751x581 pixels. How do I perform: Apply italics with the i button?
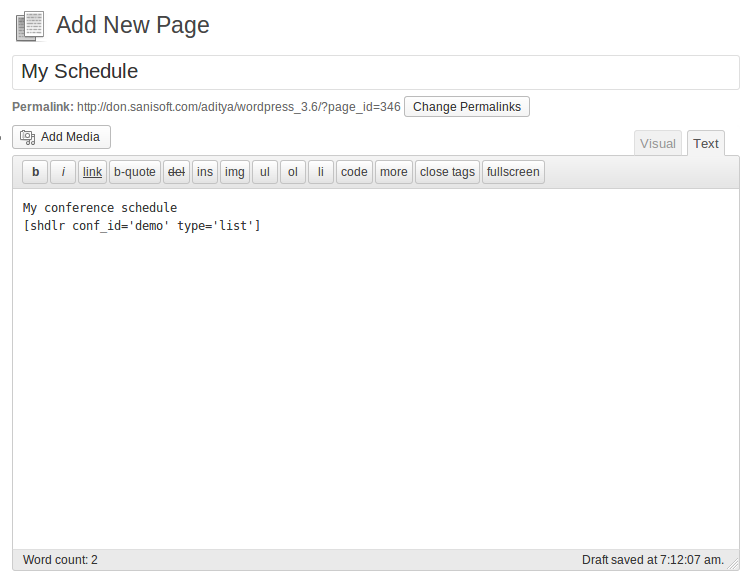pos(63,172)
